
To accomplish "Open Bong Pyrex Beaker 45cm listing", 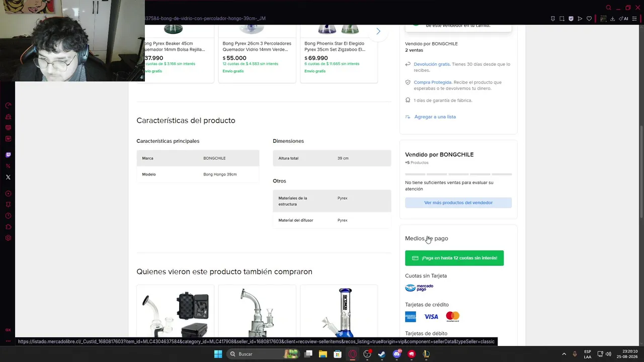I will pyautogui.click(x=175, y=46).
